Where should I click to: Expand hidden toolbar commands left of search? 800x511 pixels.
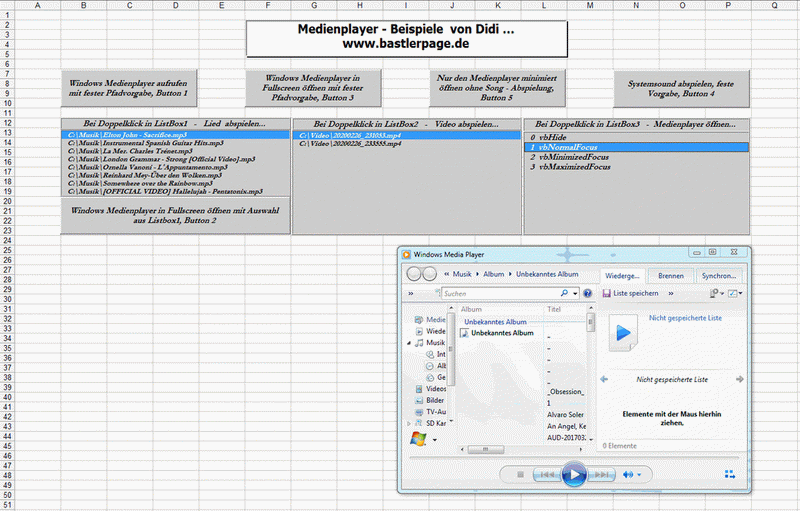411,294
